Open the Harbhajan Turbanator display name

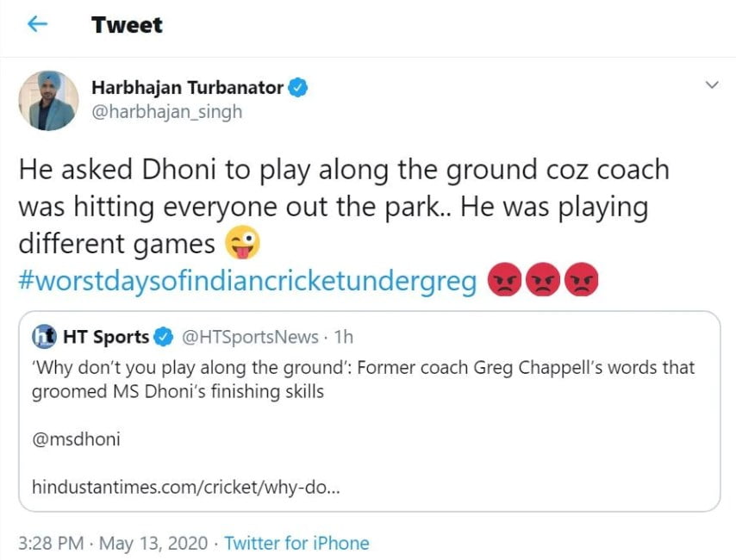(187, 88)
